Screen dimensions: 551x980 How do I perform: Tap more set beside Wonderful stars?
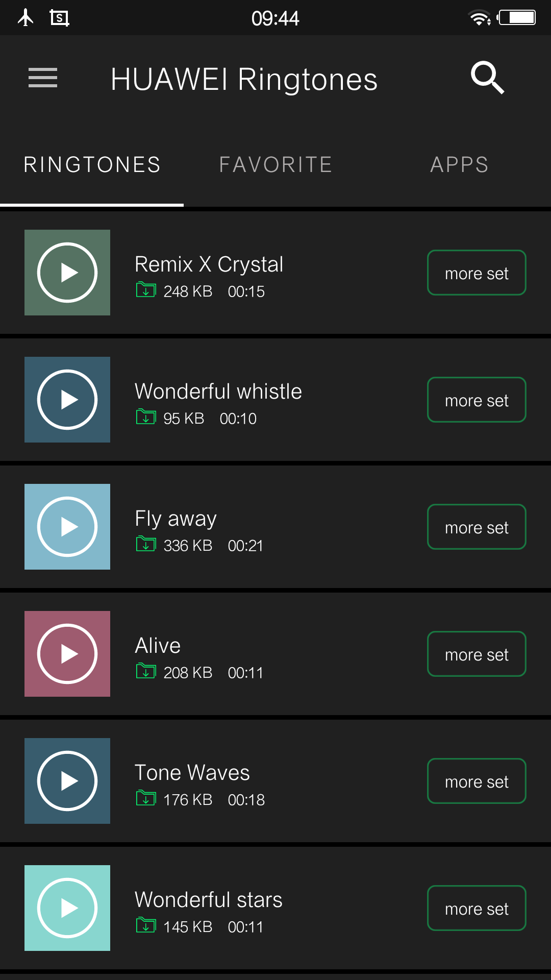click(x=477, y=908)
